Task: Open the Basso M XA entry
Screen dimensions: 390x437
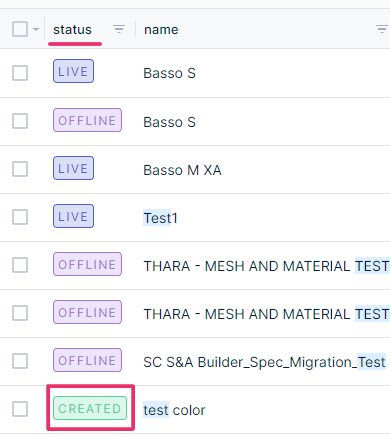Action: pos(182,170)
